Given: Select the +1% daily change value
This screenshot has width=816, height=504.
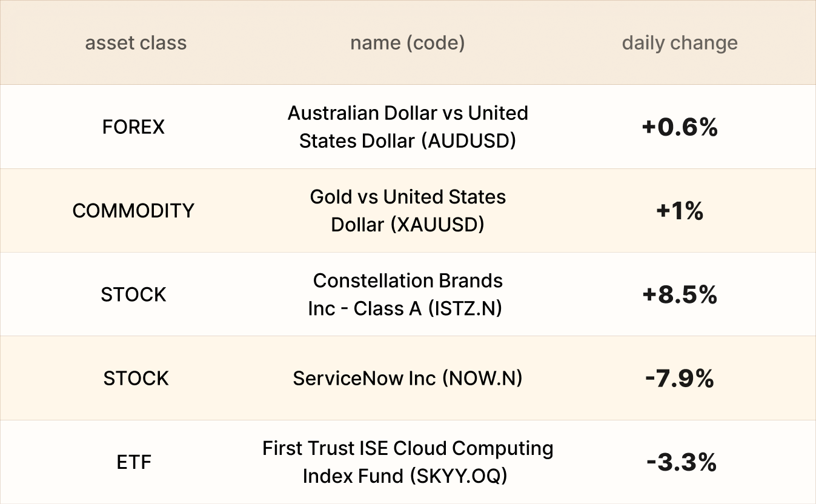Looking at the screenshot, I should coord(680,211).
